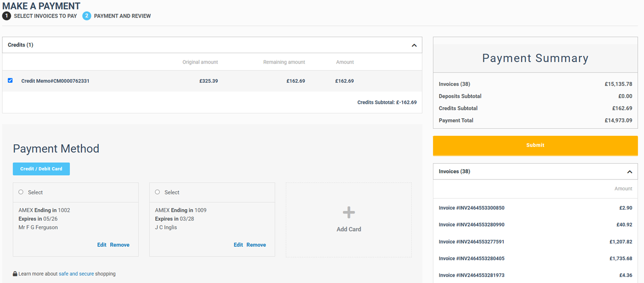This screenshot has height=283, width=644.
Task: Click the Credit / Debit Card button
Action: (41, 169)
